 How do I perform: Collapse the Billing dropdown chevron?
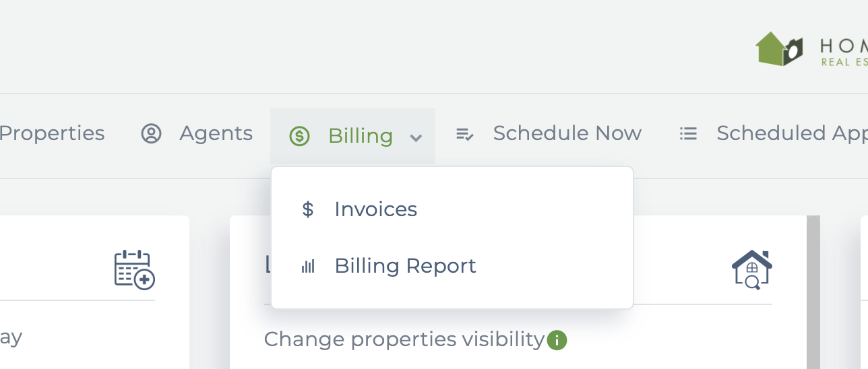416,138
